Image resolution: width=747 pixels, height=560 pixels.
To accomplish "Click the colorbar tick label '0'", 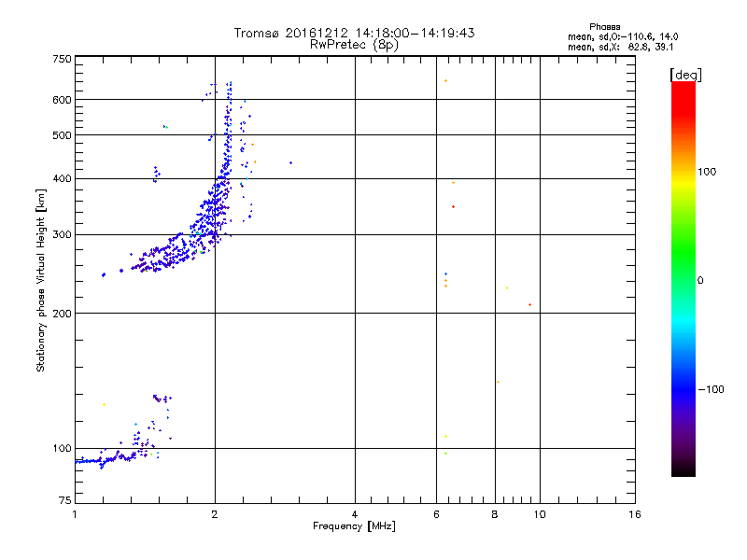I will coord(700,281).
